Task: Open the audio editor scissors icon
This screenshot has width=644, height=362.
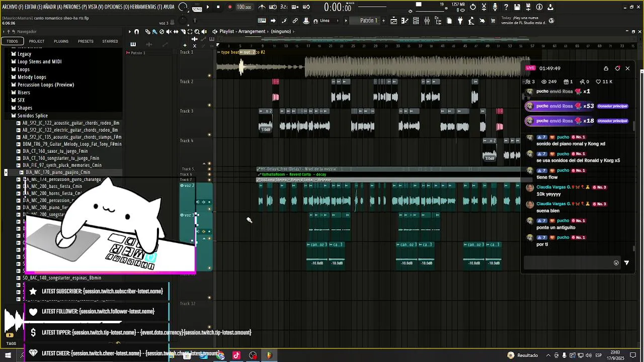Action: [x=484, y=7]
